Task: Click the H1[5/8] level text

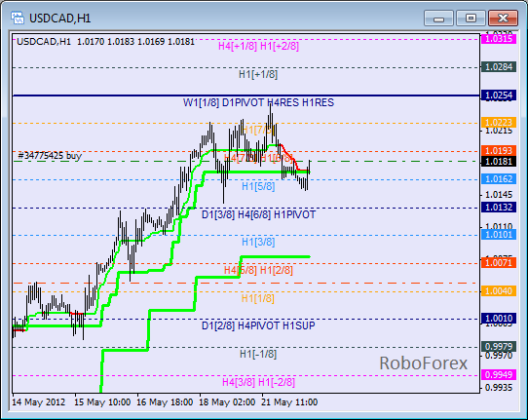Action: coord(258,186)
